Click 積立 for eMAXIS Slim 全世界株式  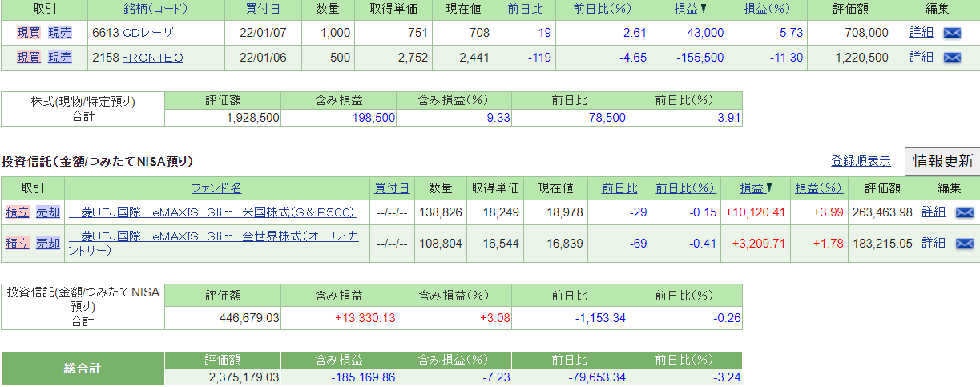click(x=17, y=244)
